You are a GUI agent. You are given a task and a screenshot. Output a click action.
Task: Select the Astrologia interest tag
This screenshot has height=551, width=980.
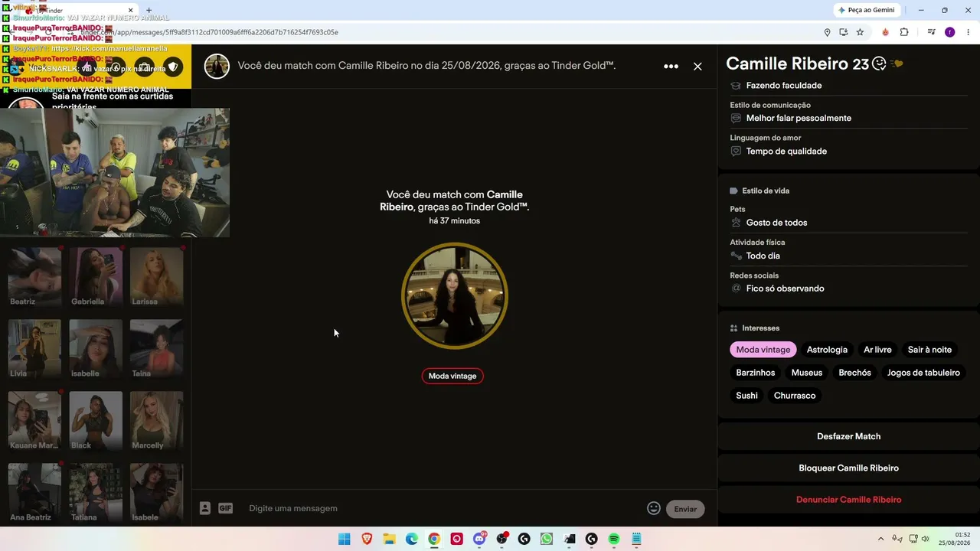point(827,350)
